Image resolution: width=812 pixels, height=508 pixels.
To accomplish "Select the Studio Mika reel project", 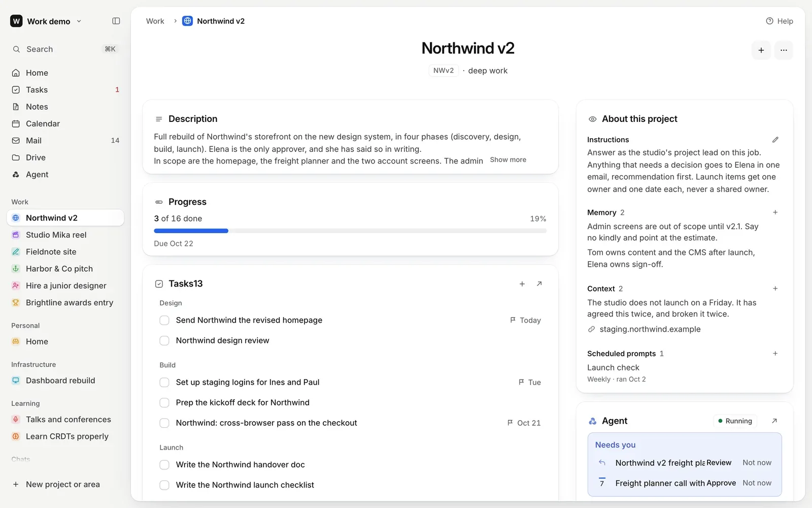I will point(65,235).
